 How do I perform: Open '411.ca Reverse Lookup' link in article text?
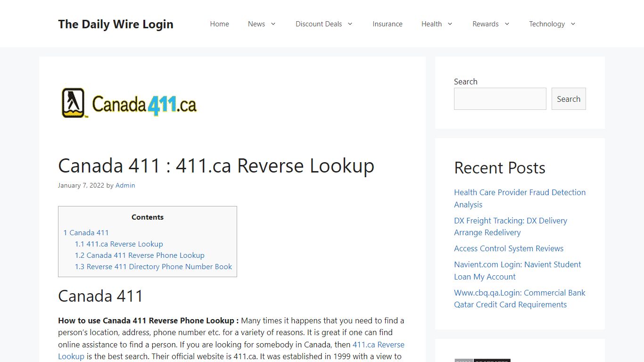click(378, 345)
